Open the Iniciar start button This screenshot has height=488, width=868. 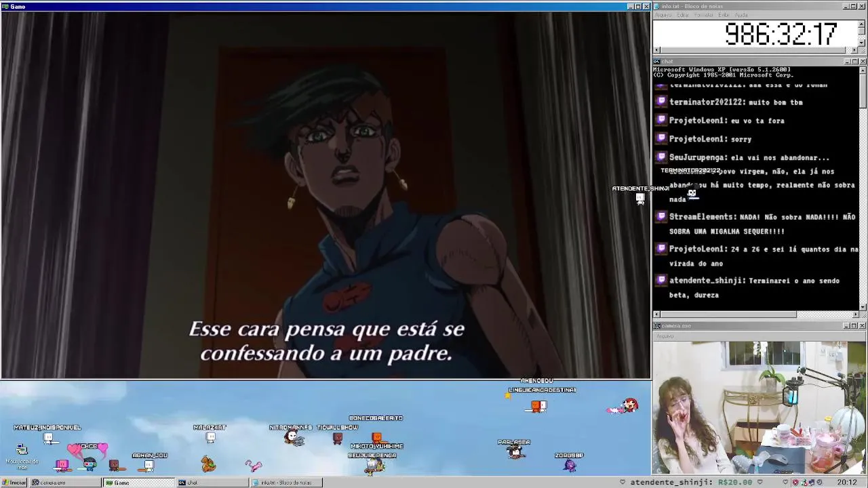tap(14, 483)
